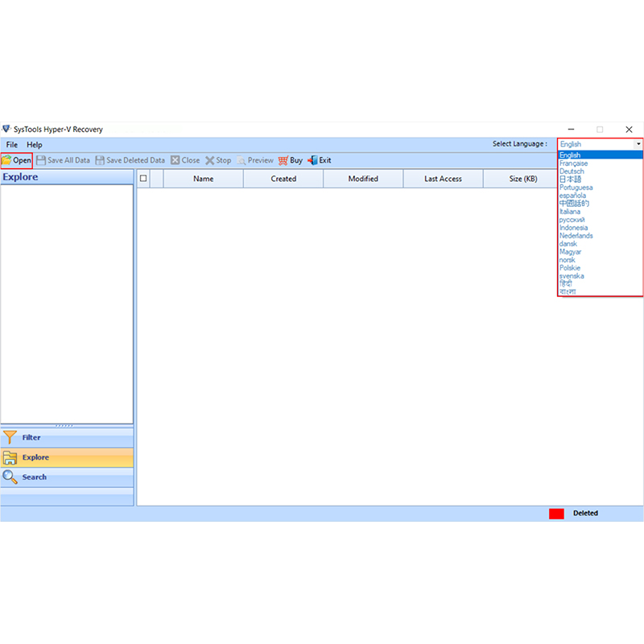Pick Magyar in the language list
This screenshot has height=644, width=644.
[601, 252]
